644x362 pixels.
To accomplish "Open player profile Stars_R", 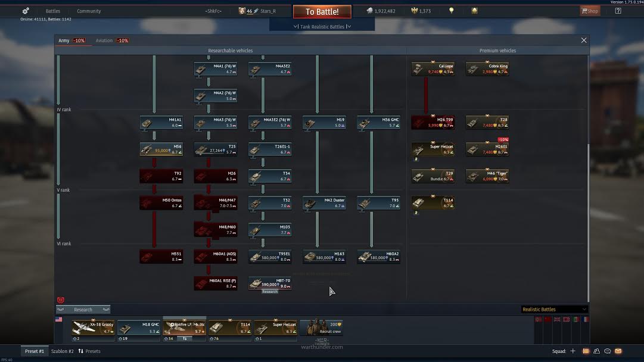I will [x=267, y=11].
